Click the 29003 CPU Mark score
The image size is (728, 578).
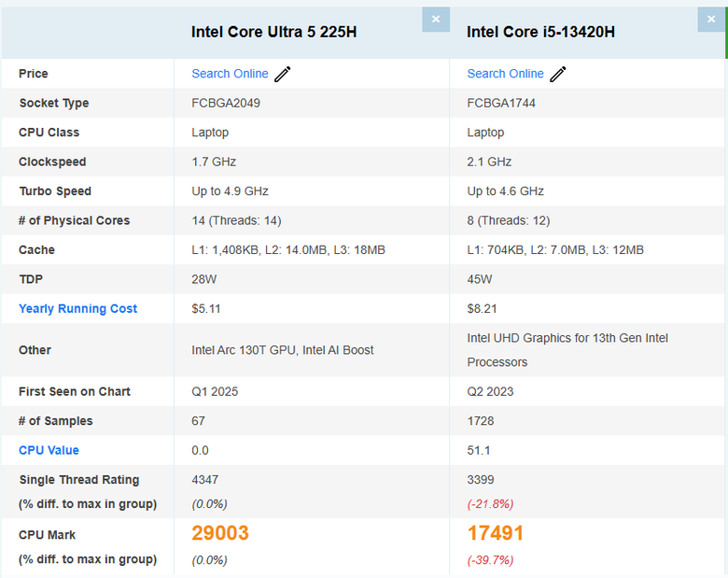(x=220, y=533)
